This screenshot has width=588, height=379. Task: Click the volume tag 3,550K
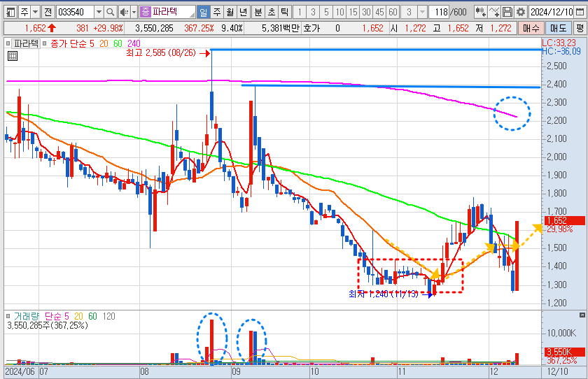point(564,352)
